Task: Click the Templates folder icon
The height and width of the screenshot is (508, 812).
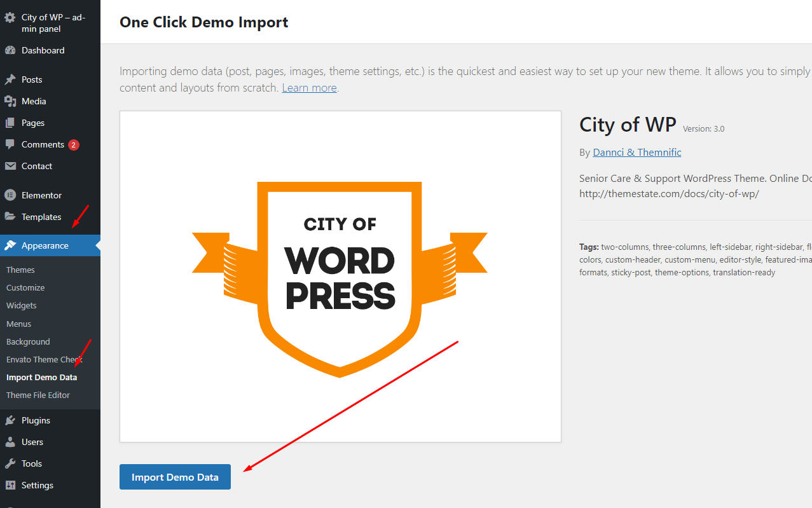Action: tap(10, 217)
